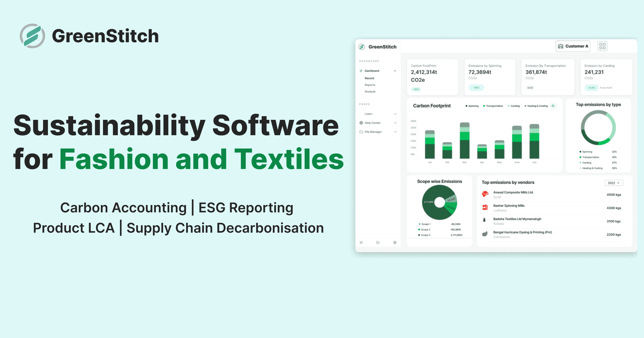644x338 pixels.
Task: Click the Help Center lifebuoy icon
Action: pos(361,123)
